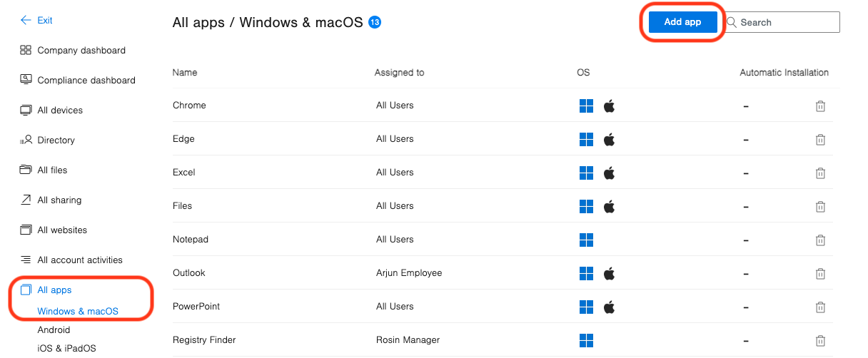This screenshot has width=868, height=358.
Task: Click Assigned to column header
Action: tap(399, 73)
